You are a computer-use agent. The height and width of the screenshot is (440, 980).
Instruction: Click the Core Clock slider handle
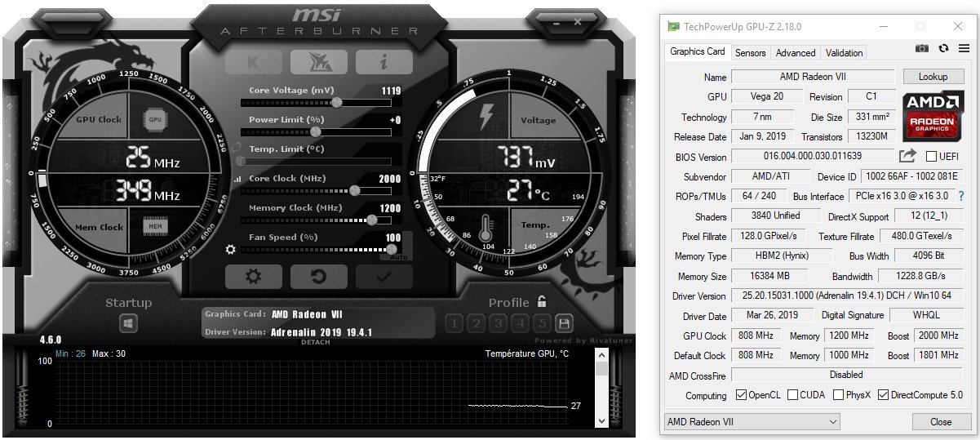(x=354, y=191)
